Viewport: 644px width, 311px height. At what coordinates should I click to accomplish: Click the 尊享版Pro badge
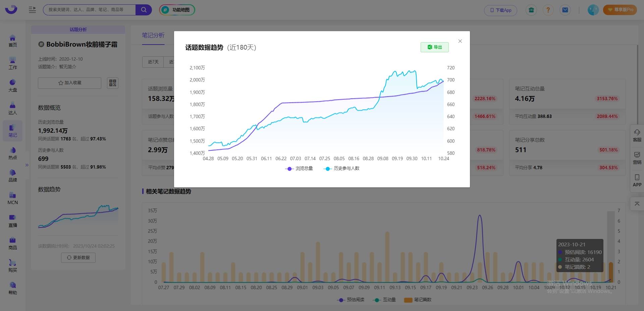[620, 10]
